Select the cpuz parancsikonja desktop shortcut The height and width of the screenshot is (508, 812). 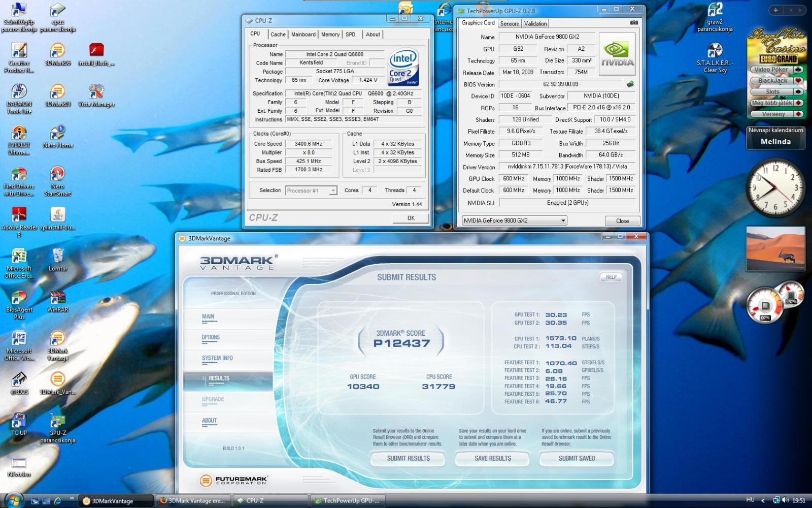click(x=57, y=17)
